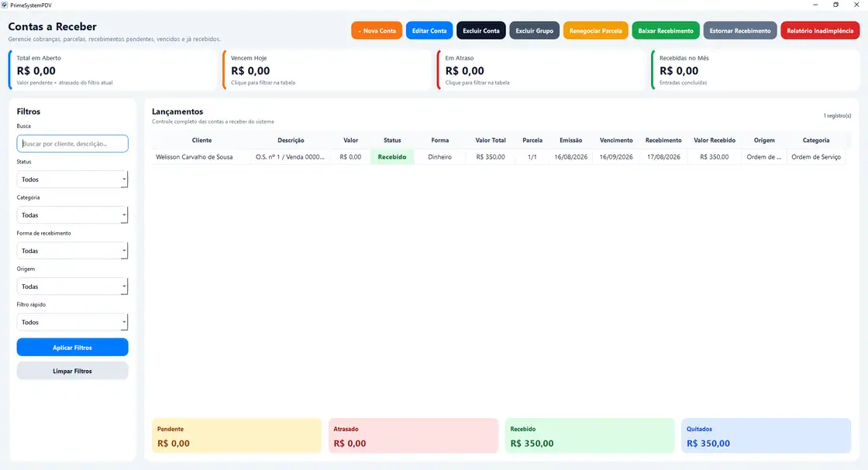Expand the Origem filter dropdown
The image size is (868, 470).
(x=73, y=286)
